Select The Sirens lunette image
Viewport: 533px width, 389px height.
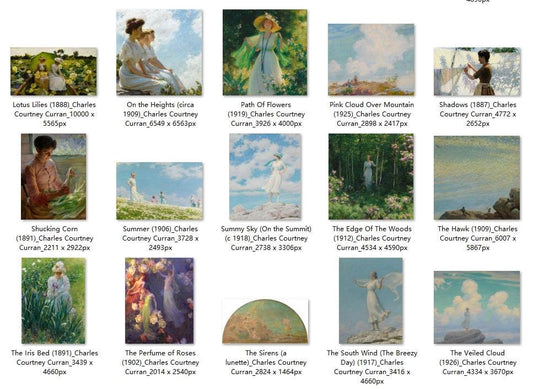(265, 321)
